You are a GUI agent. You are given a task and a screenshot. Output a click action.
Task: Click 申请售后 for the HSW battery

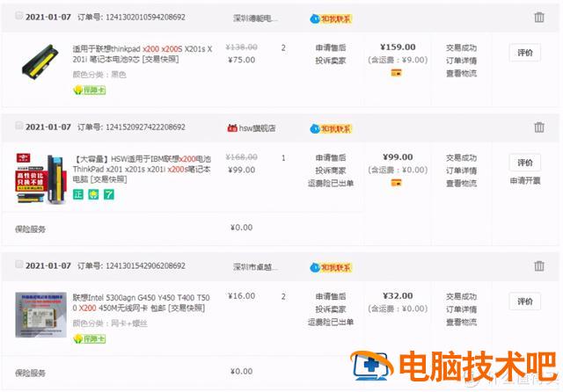pos(331,158)
